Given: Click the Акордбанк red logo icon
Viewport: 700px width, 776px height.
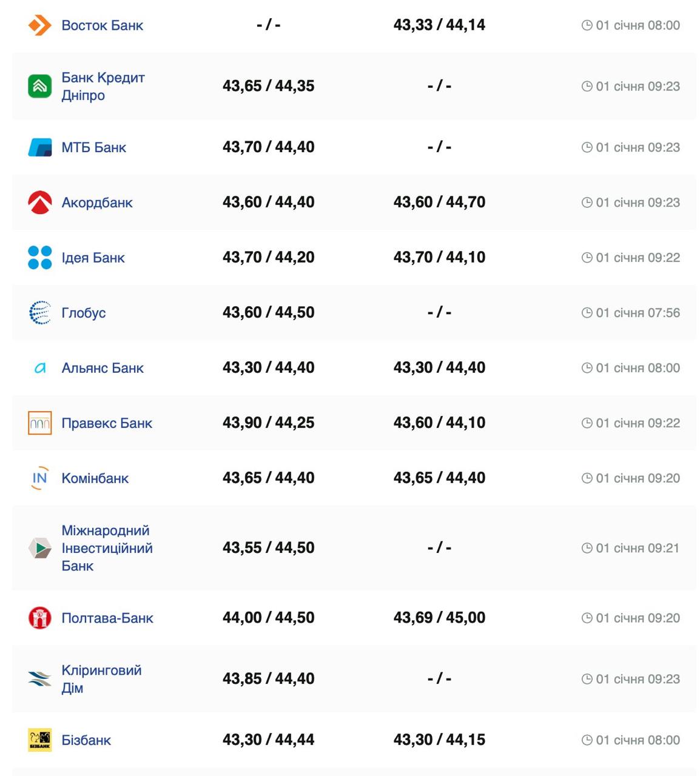Looking at the screenshot, I should point(40,202).
